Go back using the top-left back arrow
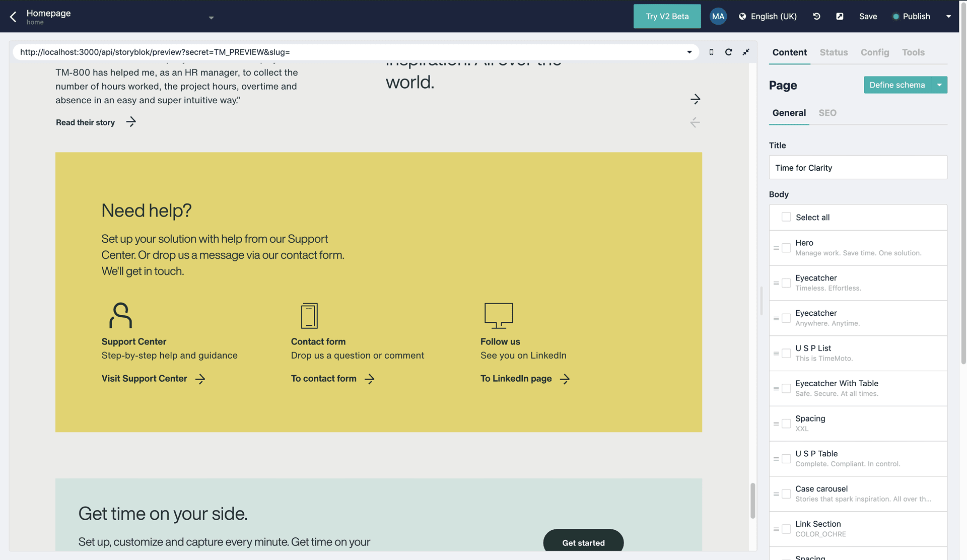The height and width of the screenshot is (560, 967). pyautogui.click(x=13, y=17)
